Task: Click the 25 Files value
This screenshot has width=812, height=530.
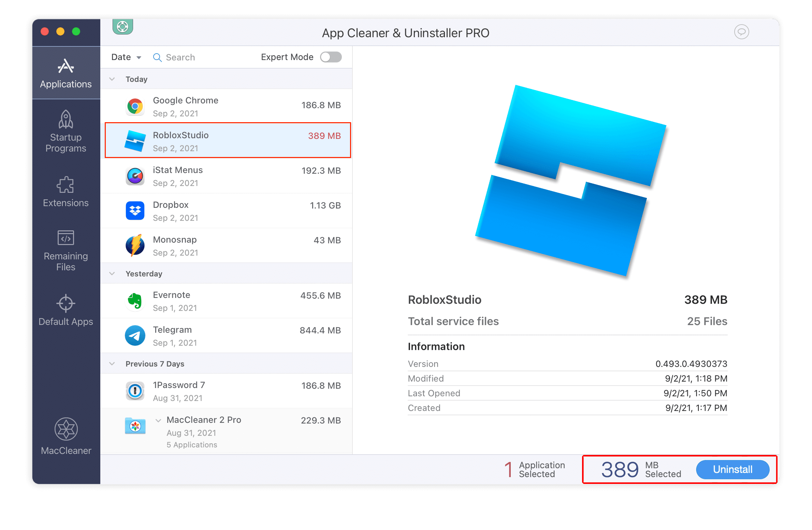Action: pos(707,321)
